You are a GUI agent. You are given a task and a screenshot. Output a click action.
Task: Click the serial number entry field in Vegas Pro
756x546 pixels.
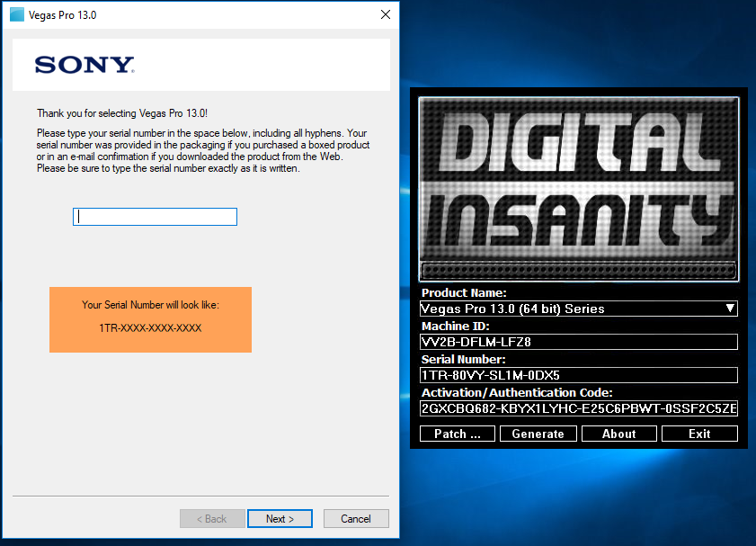tap(155, 217)
